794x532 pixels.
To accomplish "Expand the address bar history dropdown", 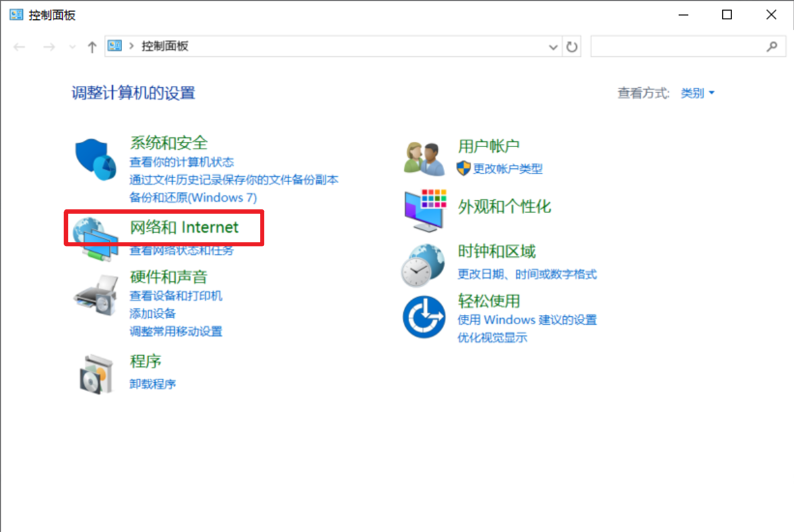I will (x=554, y=47).
